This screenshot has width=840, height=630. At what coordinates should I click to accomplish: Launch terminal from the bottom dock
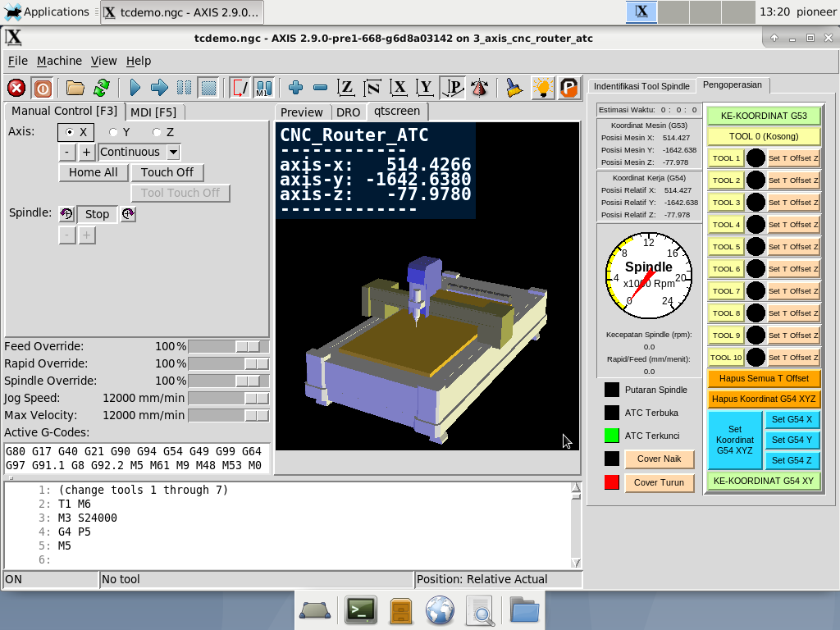[360, 609]
